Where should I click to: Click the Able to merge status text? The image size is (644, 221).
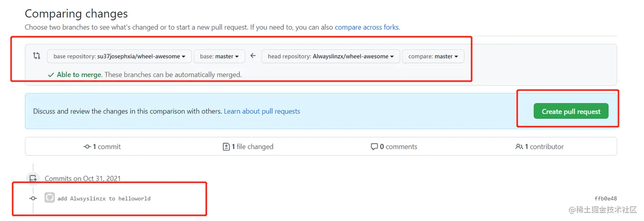tap(79, 75)
